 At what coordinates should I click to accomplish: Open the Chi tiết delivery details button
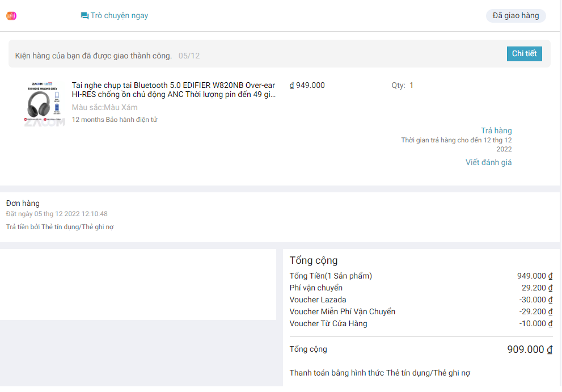524,54
